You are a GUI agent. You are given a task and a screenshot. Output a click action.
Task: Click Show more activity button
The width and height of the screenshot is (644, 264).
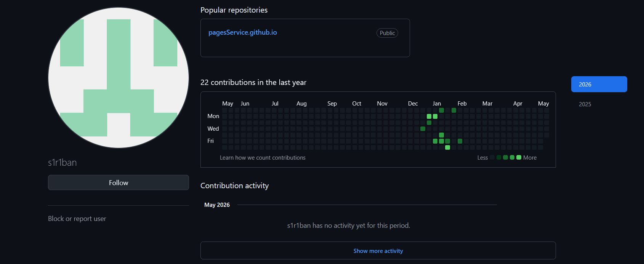click(378, 251)
